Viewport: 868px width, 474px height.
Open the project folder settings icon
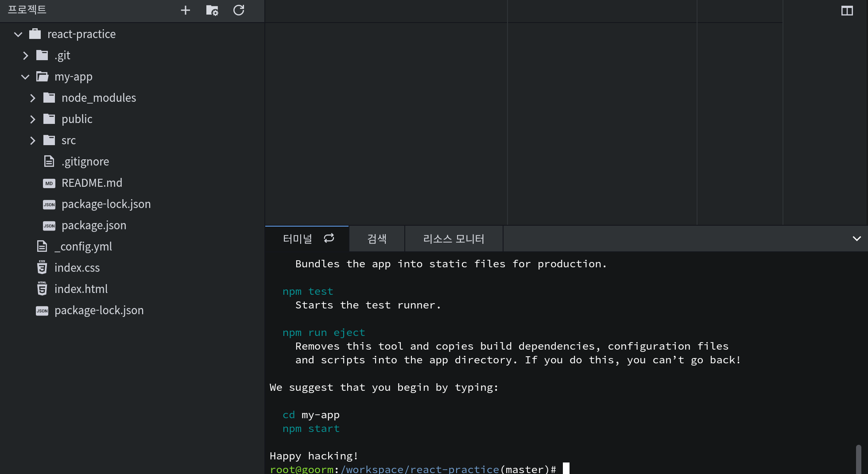tap(212, 10)
